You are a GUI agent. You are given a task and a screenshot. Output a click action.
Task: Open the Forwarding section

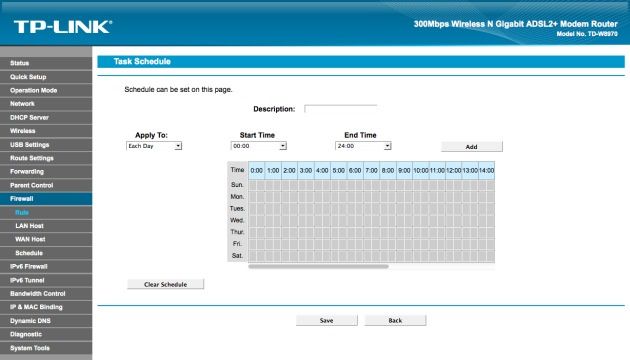point(46,172)
